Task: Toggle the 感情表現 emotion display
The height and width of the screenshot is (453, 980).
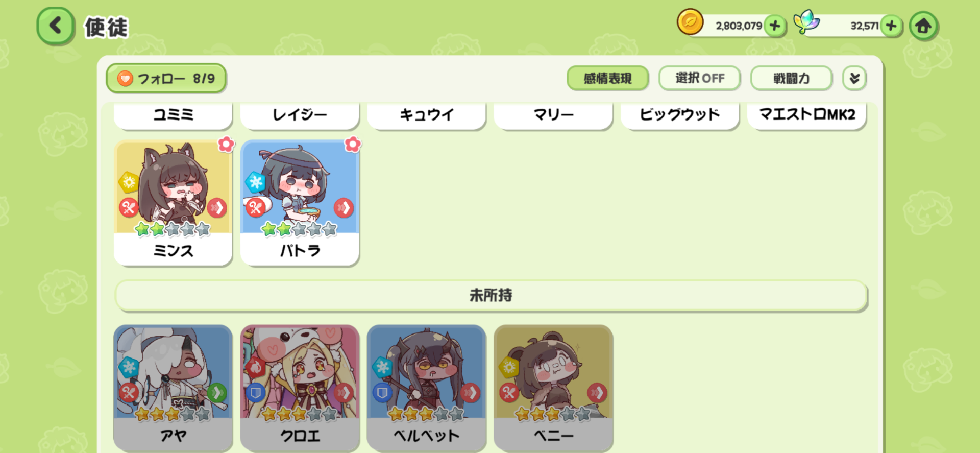Action: click(x=607, y=78)
